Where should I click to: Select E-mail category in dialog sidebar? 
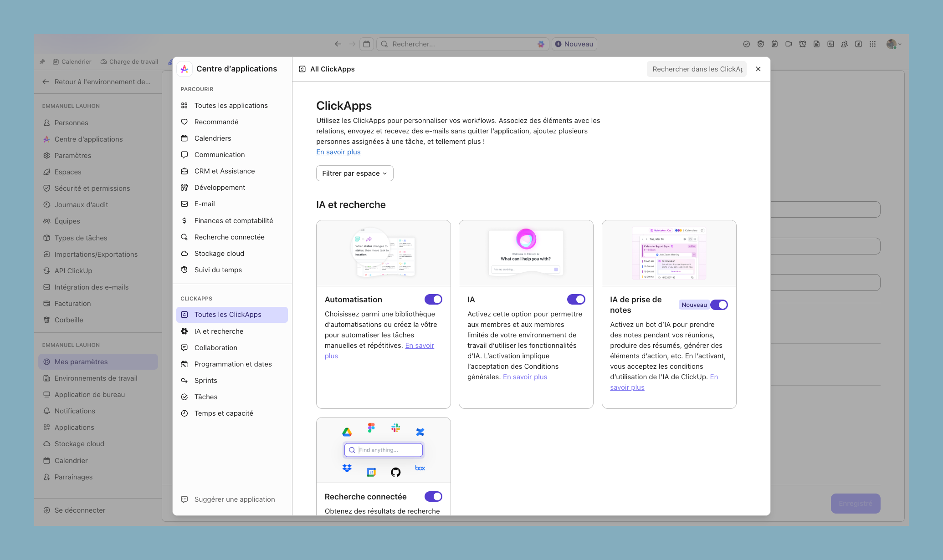pyautogui.click(x=232, y=204)
